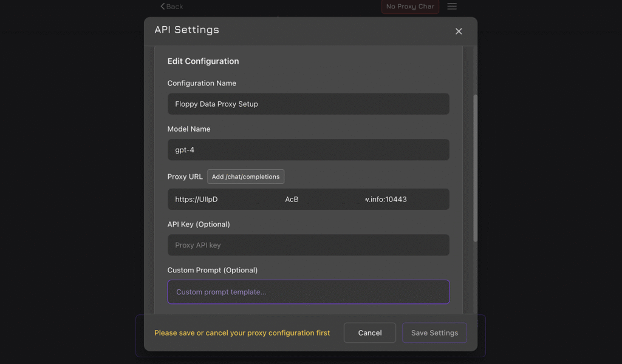Click the Model Name label
Image resolution: width=622 pixels, height=364 pixels.
tap(189, 129)
